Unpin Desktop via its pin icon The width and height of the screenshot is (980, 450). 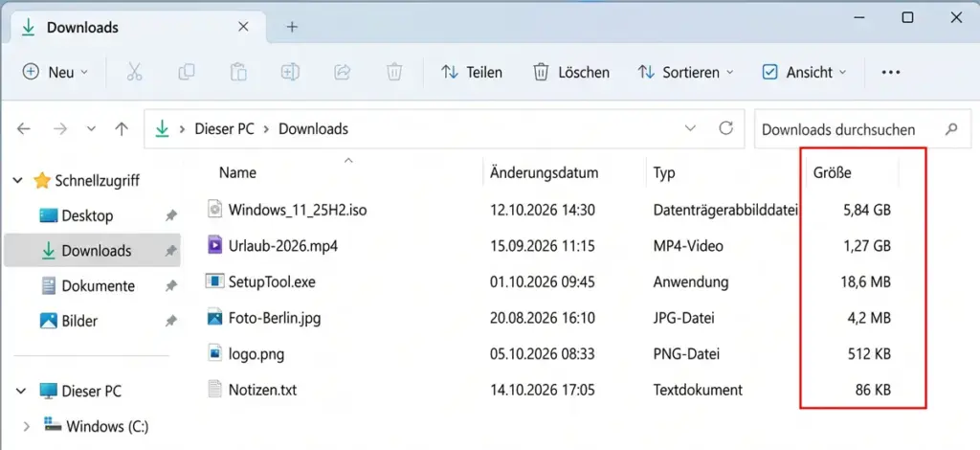click(x=170, y=216)
